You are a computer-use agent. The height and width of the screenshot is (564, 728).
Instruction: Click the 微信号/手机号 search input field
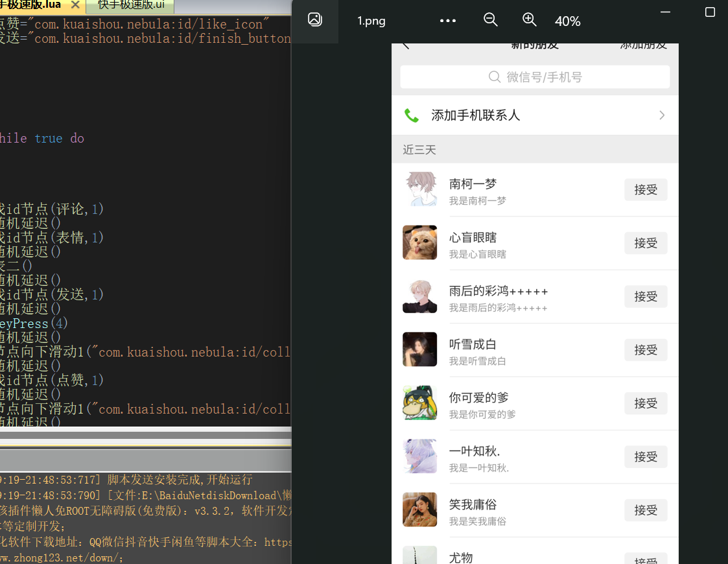point(551,76)
